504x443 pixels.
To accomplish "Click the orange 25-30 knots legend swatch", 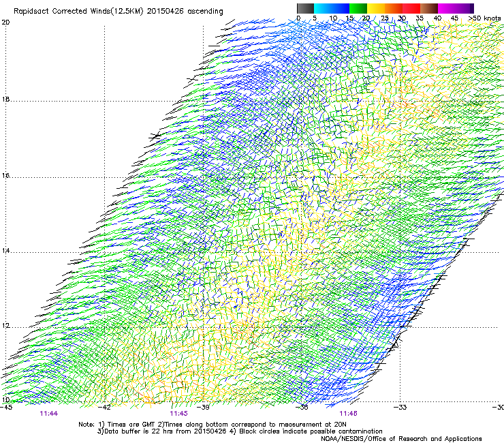I will coord(394,8).
